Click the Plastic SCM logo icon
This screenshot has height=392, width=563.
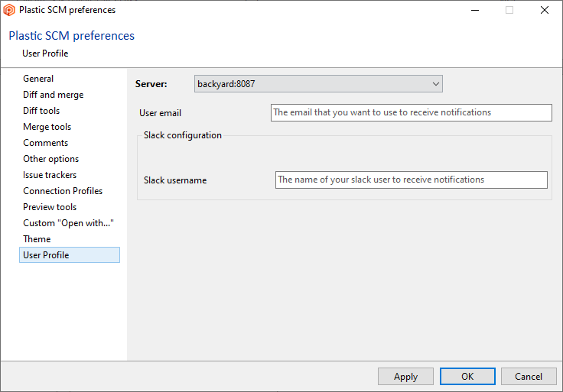pos(9,10)
